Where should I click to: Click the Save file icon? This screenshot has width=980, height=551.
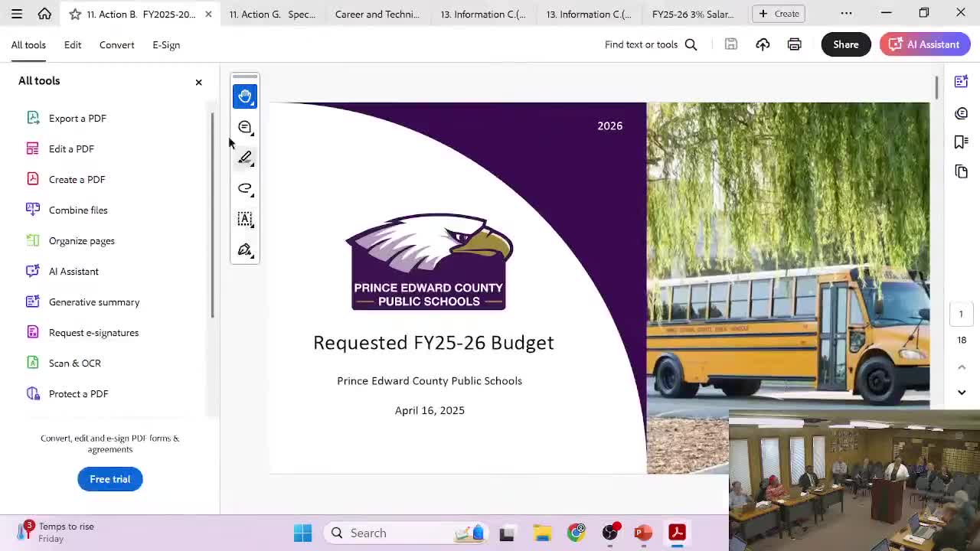(x=731, y=44)
